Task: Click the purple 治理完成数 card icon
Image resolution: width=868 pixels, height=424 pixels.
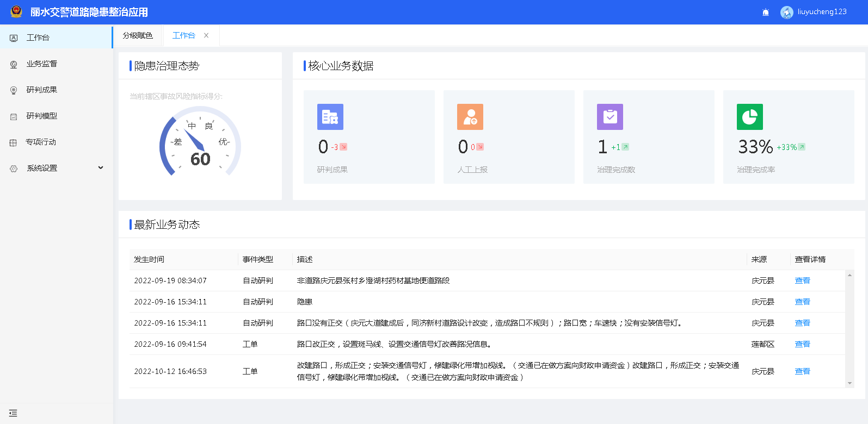Action: coord(610,117)
